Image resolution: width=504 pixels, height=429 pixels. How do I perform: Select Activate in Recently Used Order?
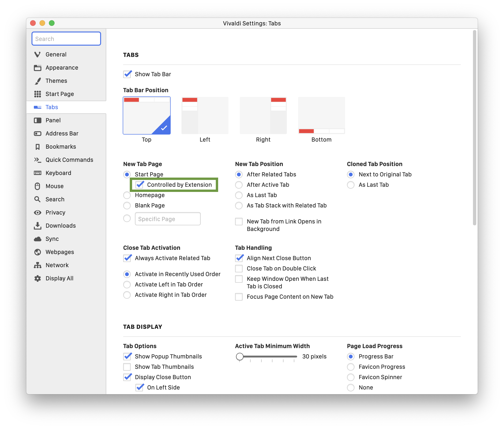(x=127, y=274)
